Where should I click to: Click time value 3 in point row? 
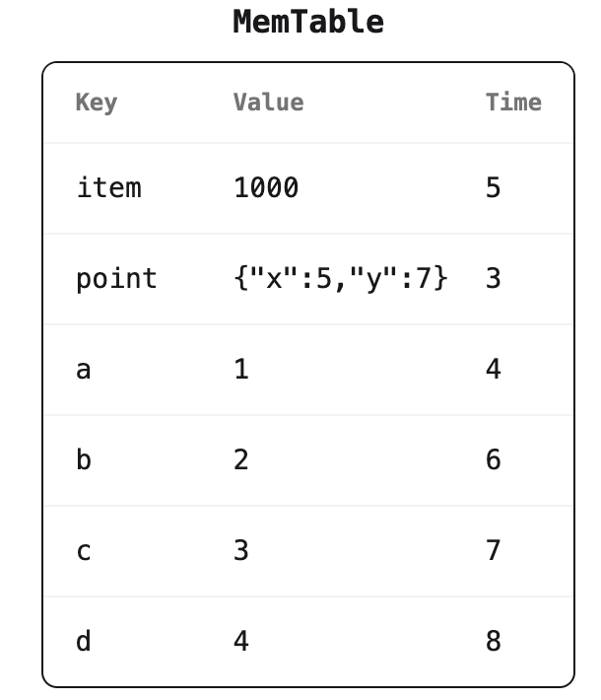(x=493, y=278)
